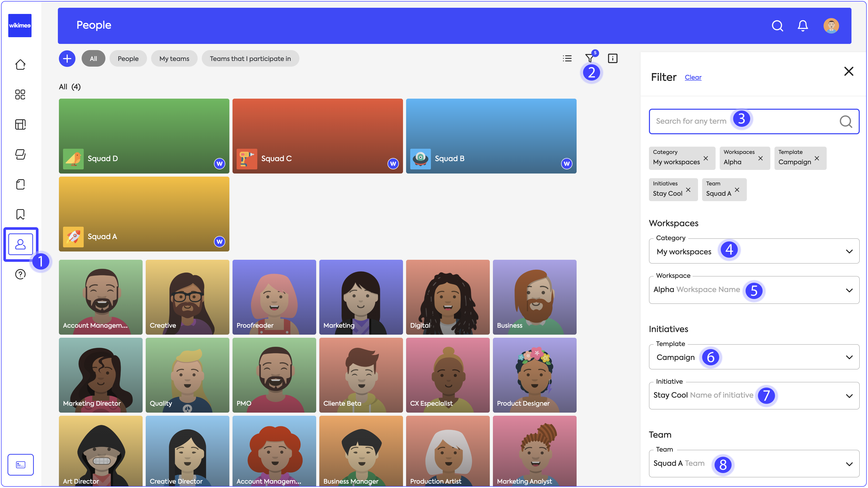Remove the Squad A team chip
The image size is (868, 488).
tap(737, 190)
